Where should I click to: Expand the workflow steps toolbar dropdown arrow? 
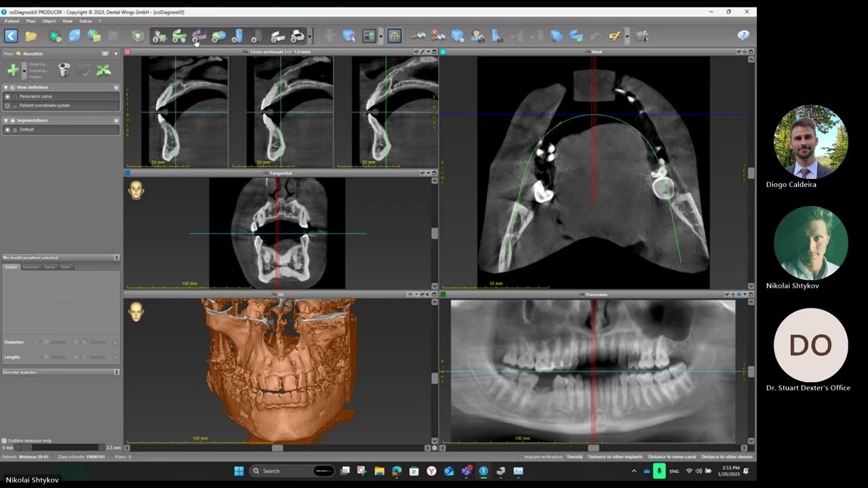click(310, 36)
